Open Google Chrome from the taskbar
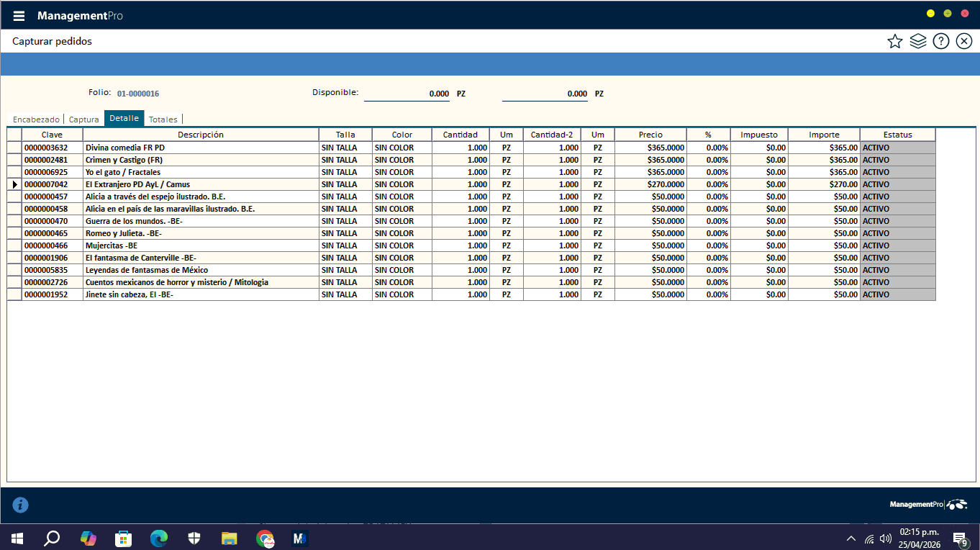Screen dimensions: 980x550 [265, 538]
